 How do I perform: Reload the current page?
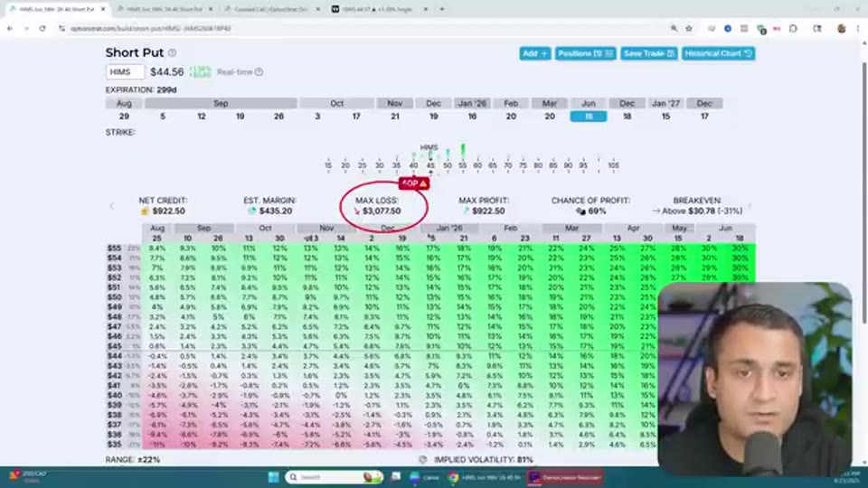[42, 28]
